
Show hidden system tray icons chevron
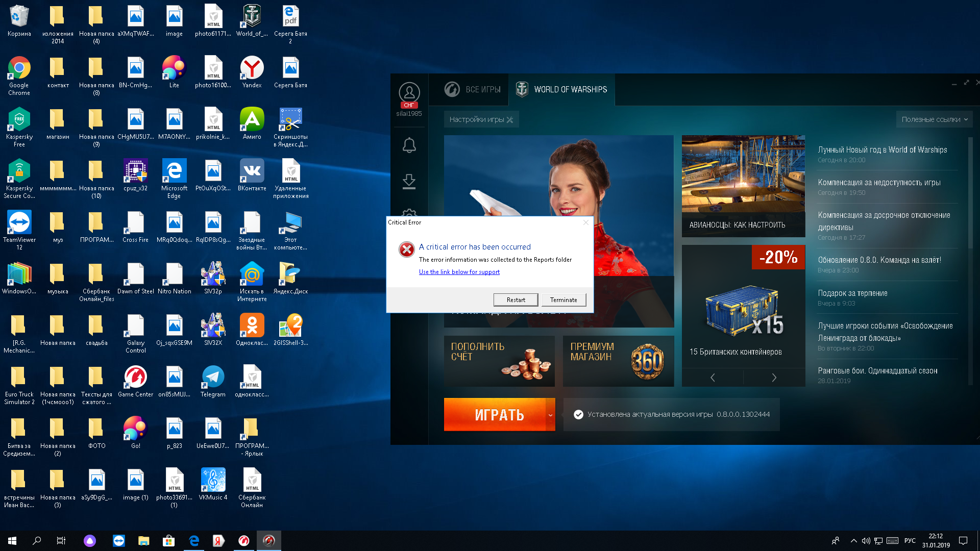[853, 541]
